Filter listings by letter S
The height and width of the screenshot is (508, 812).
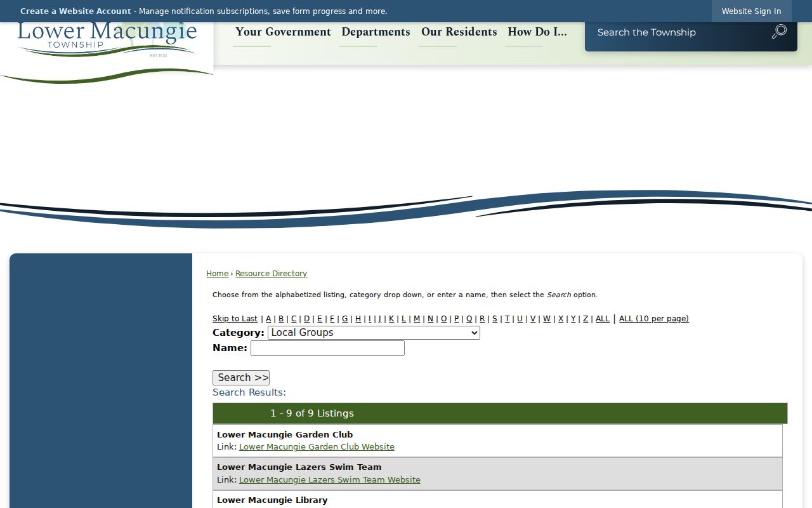click(x=495, y=319)
